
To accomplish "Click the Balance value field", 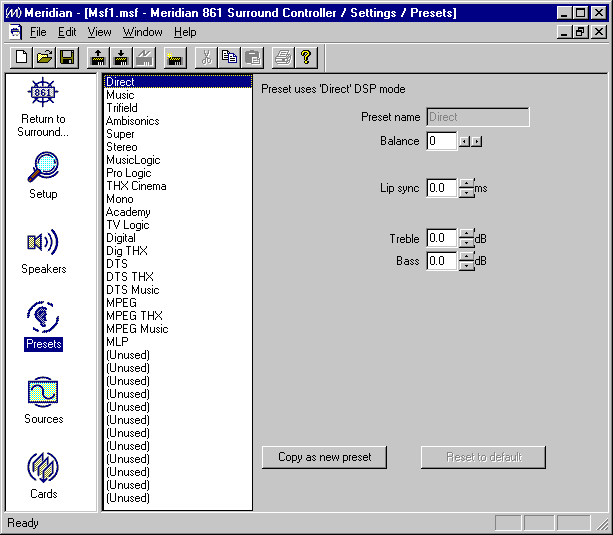I will click(x=441, y=141).
